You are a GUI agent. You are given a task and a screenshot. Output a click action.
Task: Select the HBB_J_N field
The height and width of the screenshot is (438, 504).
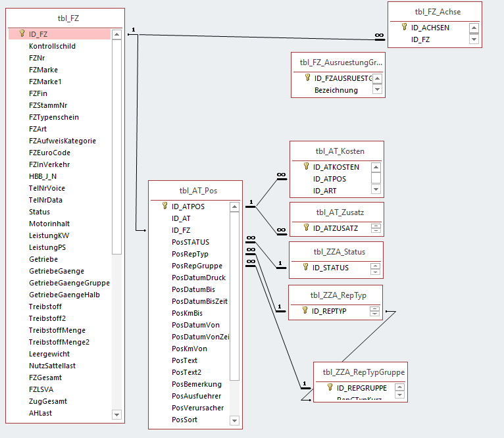(x=43, y=176)
